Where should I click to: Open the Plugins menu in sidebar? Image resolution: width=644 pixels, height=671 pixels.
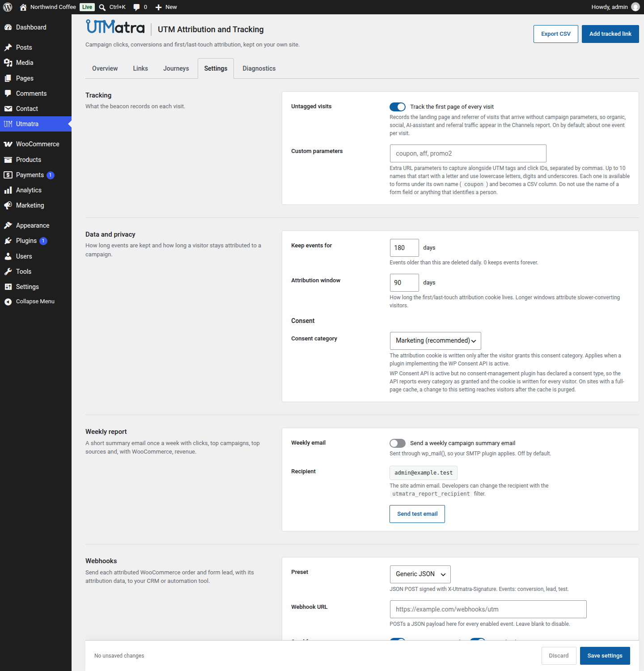click(x=36, y=241)
